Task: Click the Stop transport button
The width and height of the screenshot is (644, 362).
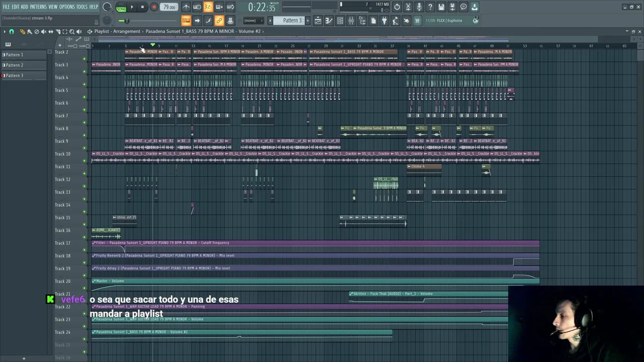Action: pyautogui.click(x=142, y=7)
